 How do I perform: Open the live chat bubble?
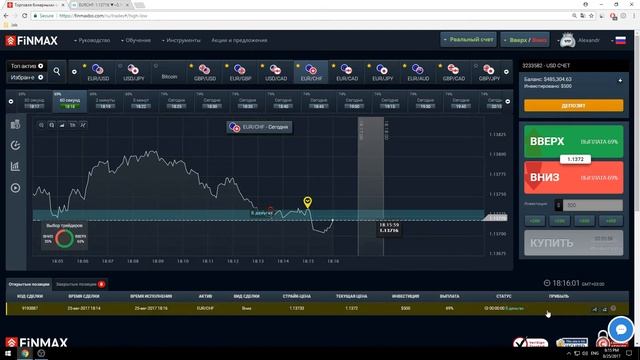point(621,329)
